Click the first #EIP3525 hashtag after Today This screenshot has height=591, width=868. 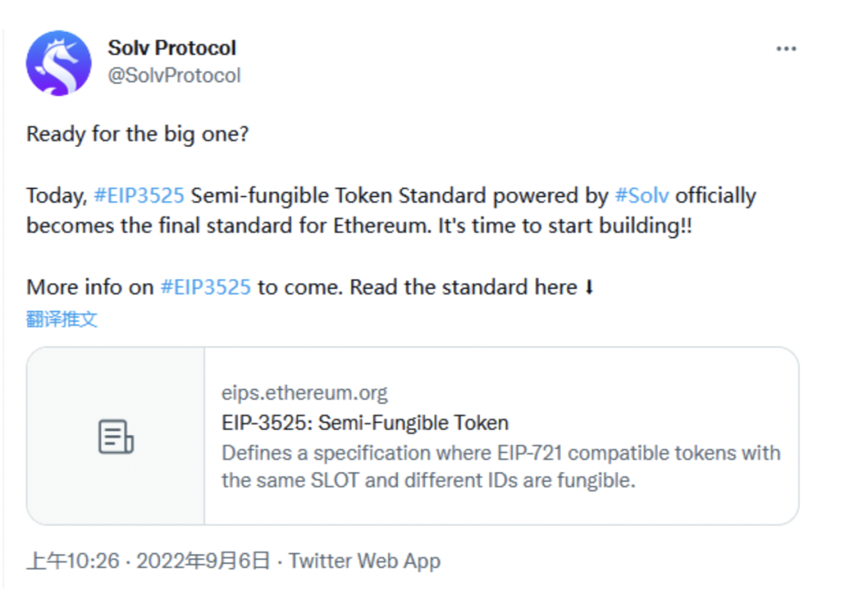(139, 195)
